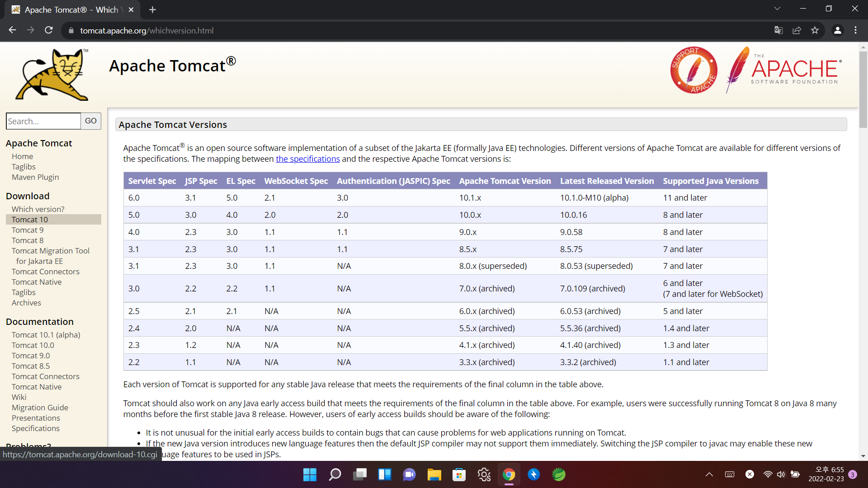Open the Chrome profile avatar icon

(837, 30)
